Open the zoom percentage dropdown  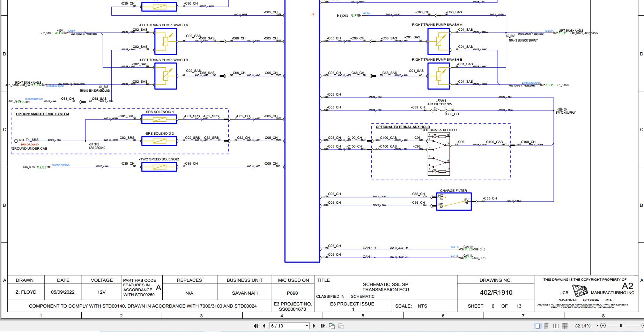(597, 325)
